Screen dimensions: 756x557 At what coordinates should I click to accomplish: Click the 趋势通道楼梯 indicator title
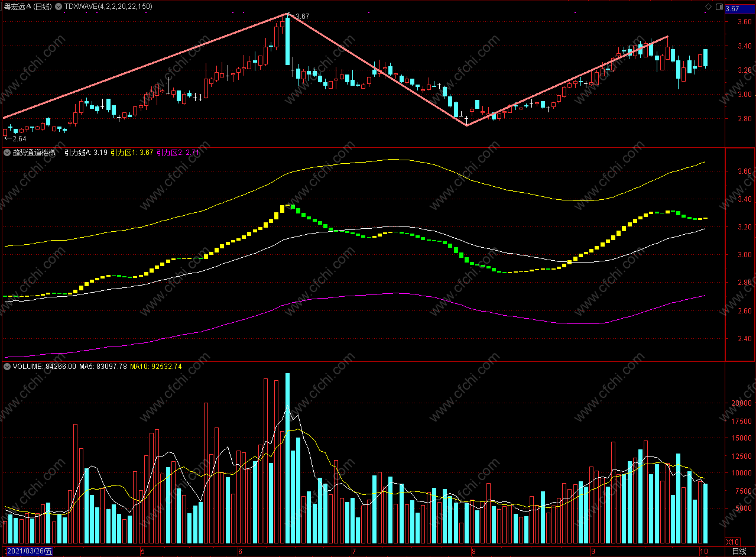click(x=33, y=153)
